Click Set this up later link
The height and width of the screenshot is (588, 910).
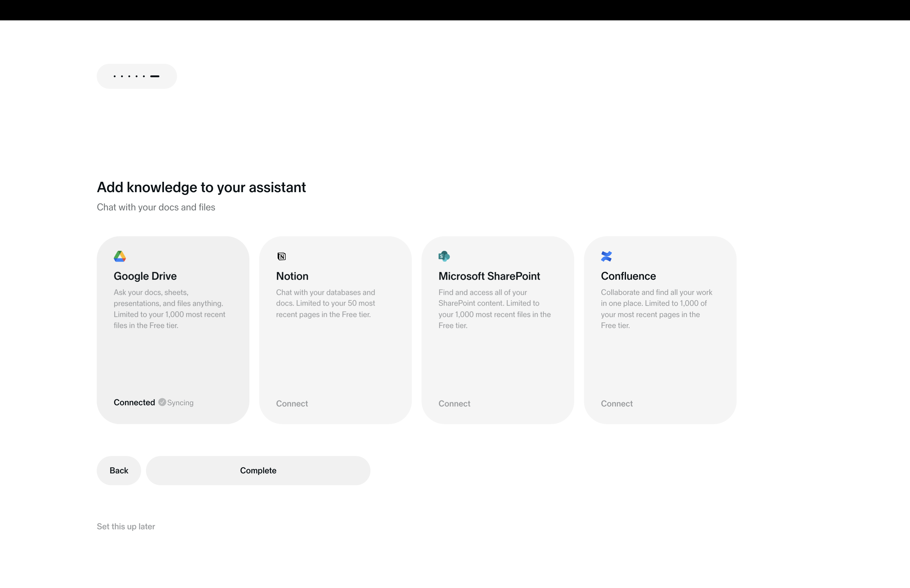[x=126, y=527]
